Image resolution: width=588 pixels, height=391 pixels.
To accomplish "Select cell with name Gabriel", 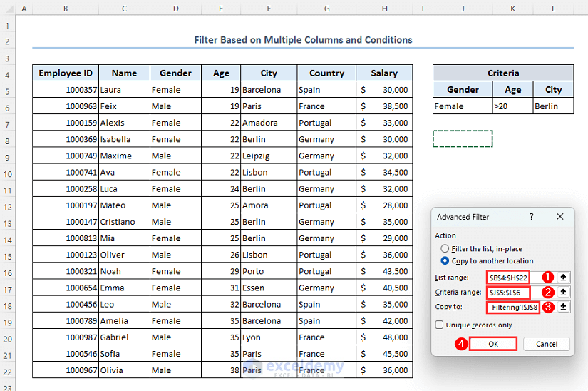I will pos(124,337).
